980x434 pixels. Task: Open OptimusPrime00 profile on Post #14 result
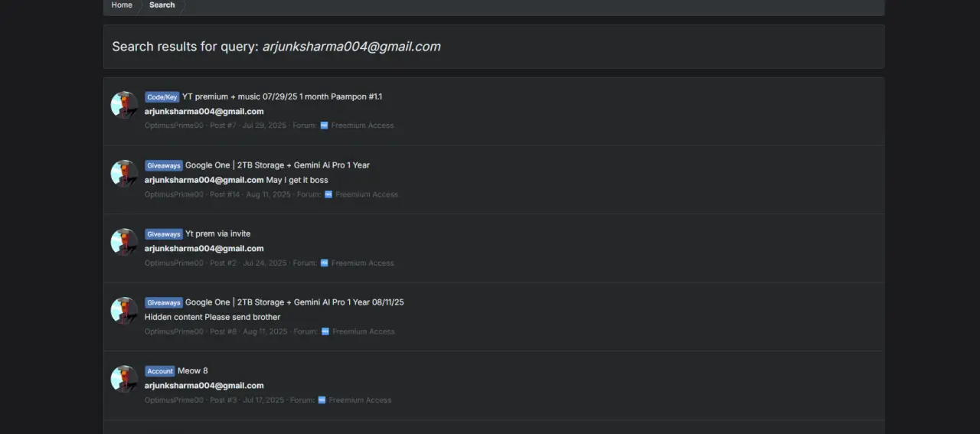[x=174, y=194]
